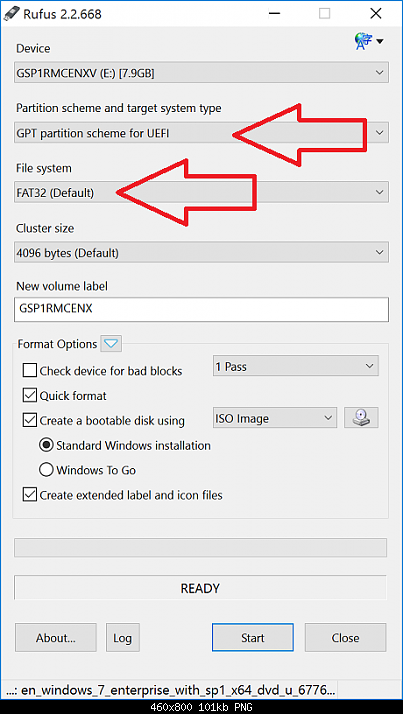Uncheck Create extended label and icon files

pos(30,495)
